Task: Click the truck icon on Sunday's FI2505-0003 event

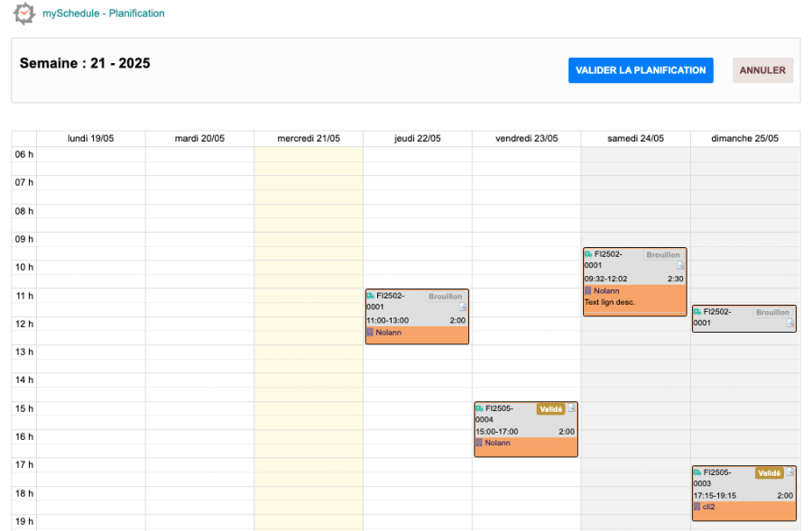Action: [x=697, y=472]
